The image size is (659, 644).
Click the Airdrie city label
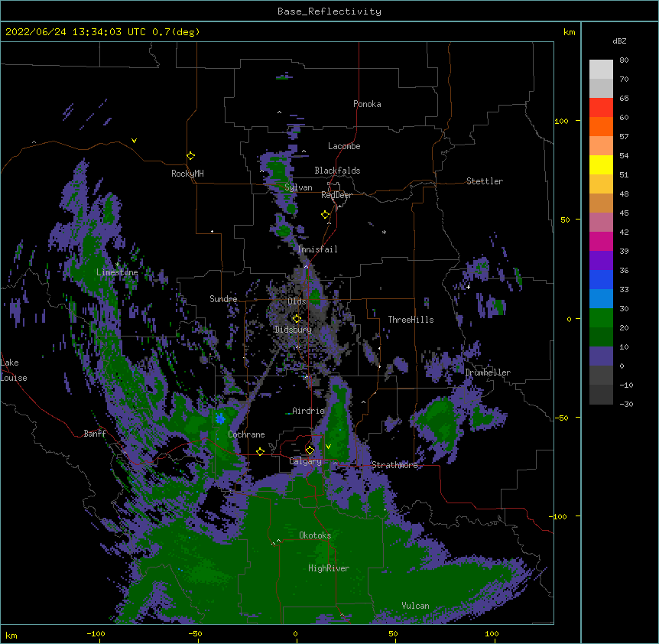pos(309,411)
